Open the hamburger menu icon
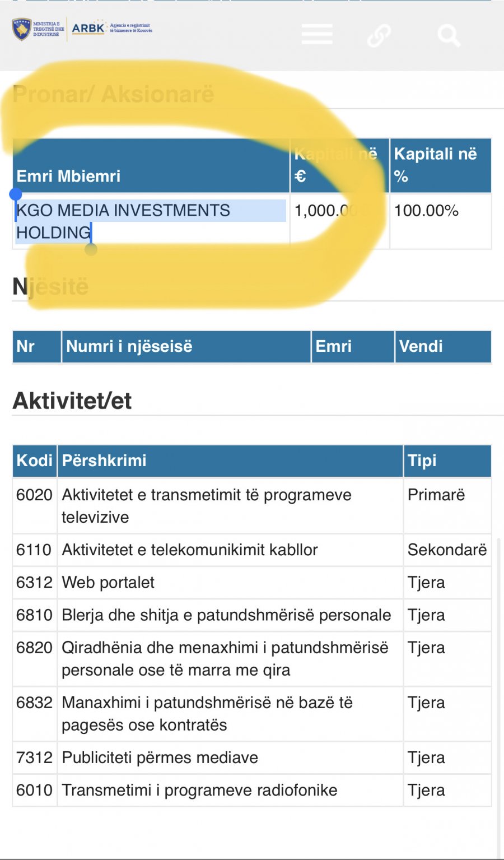 pos(317,34)
